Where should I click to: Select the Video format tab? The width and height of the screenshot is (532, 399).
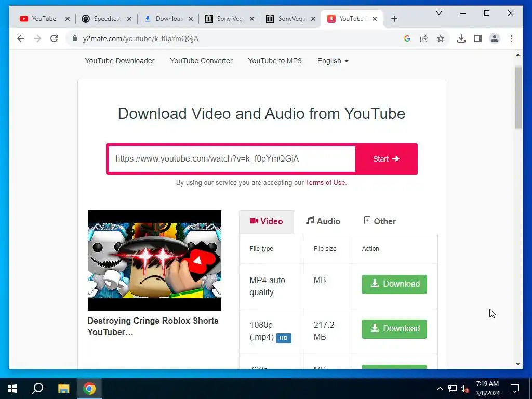(267, 221)
